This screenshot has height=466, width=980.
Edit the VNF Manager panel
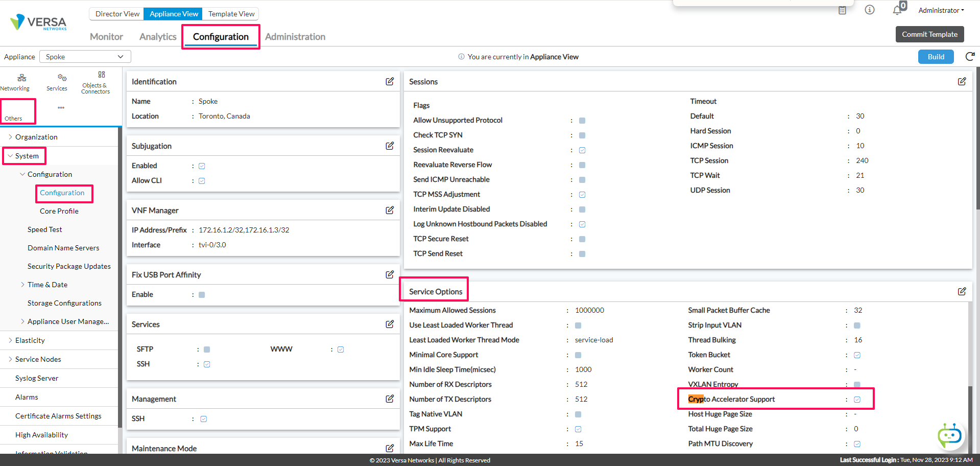(390, 210)
